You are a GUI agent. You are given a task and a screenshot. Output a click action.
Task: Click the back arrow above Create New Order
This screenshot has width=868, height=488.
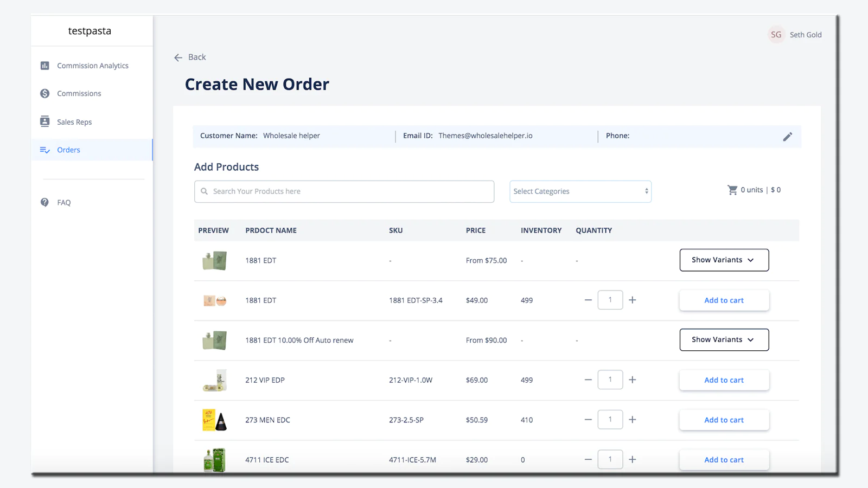(178, 57)
